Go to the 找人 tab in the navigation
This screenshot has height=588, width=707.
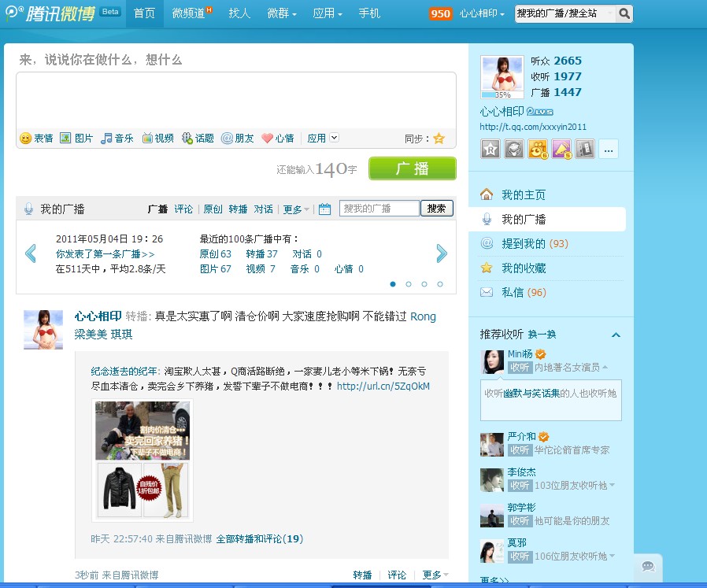239,13
